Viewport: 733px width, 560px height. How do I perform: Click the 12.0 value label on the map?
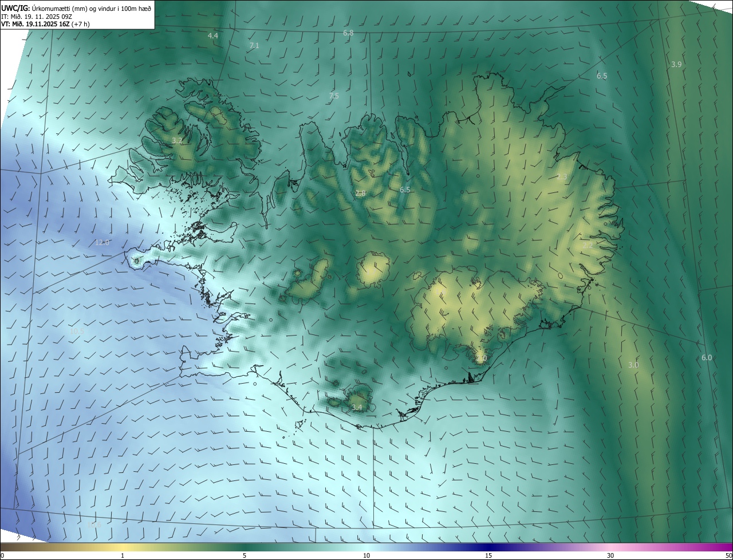pos(102,243)
